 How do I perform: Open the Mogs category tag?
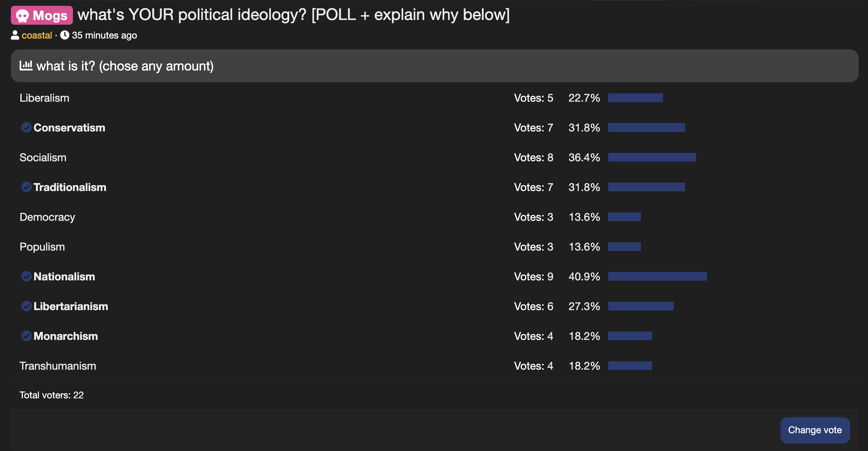tap(42, 16)
